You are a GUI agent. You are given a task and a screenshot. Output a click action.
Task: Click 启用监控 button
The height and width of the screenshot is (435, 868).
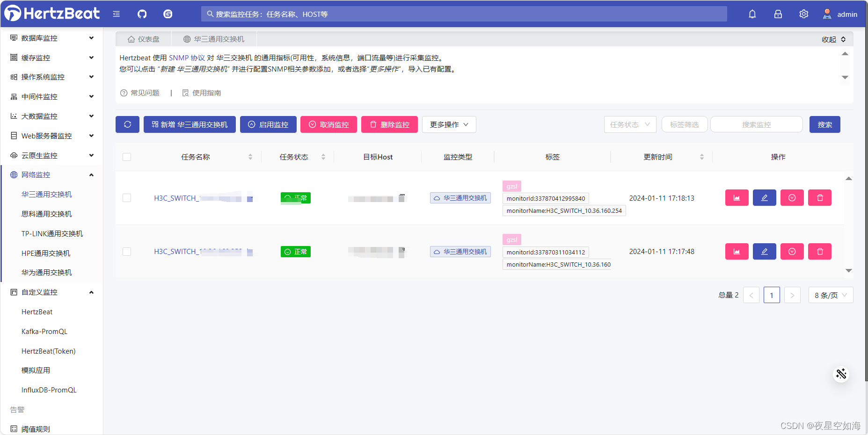(x=268, y=124)
